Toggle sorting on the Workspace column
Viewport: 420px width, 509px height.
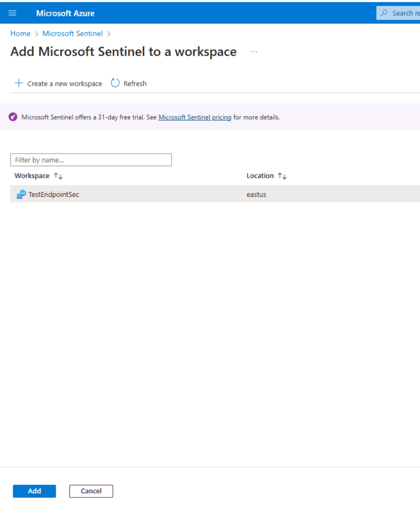pyautogui.click(x=57, y=175)
